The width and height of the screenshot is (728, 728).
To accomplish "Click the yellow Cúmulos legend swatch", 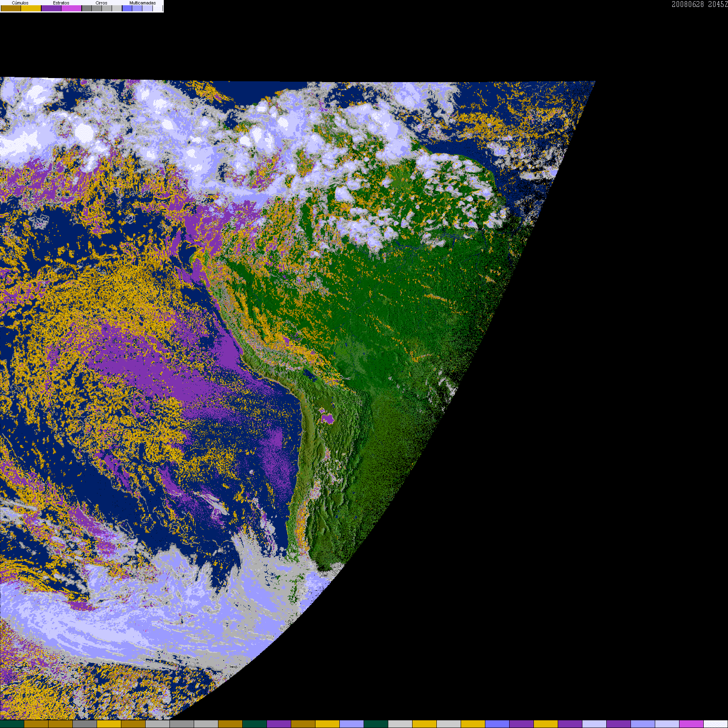I will (x=31, y=8).
